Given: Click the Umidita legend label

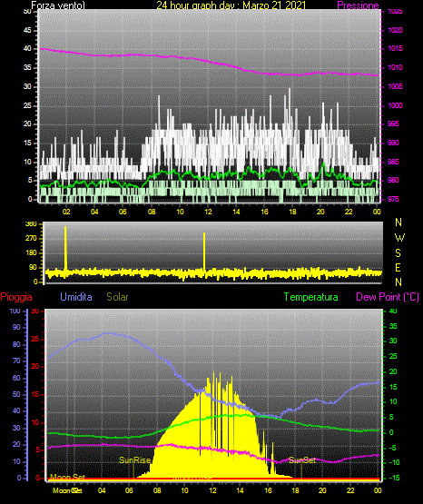Looking at the screenshot, I should [x=76, y=296].
